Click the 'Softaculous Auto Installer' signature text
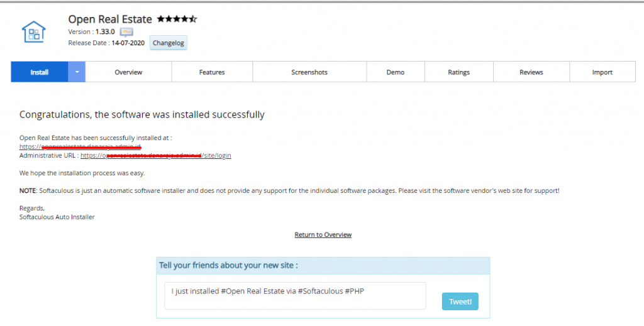Viewport: 644px width, 326px height. [57, 217]
